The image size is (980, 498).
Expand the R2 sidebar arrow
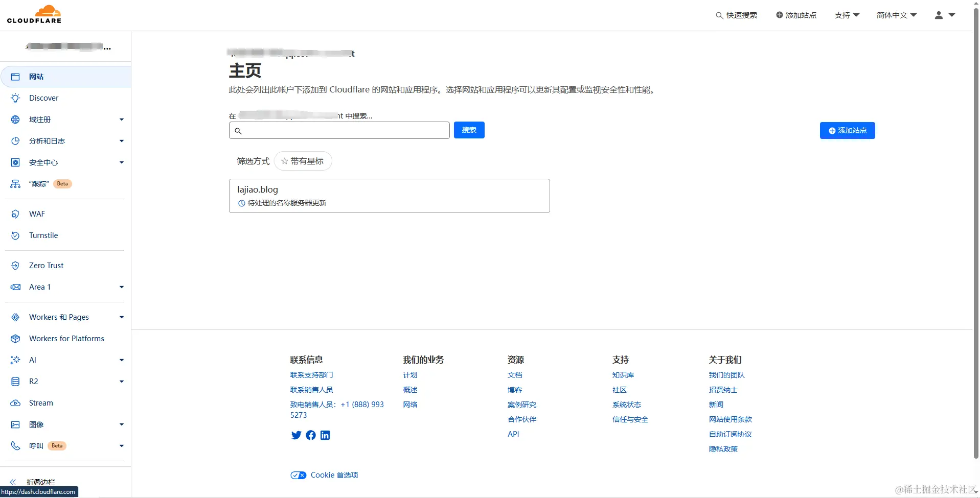(122, 382)
